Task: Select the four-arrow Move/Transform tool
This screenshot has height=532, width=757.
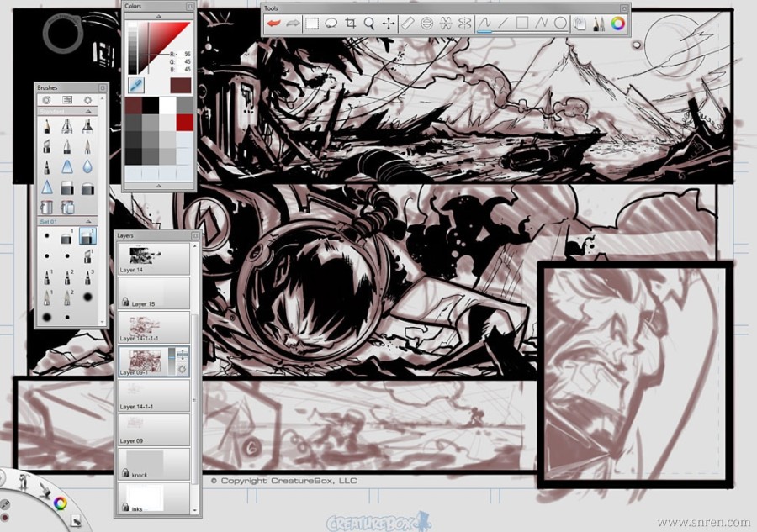Action: coord(388,24)
